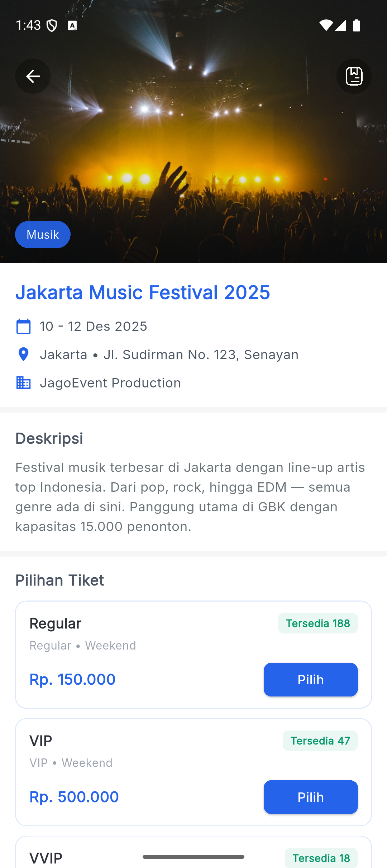Tap the bookmark save icon

tap(354, 76)
